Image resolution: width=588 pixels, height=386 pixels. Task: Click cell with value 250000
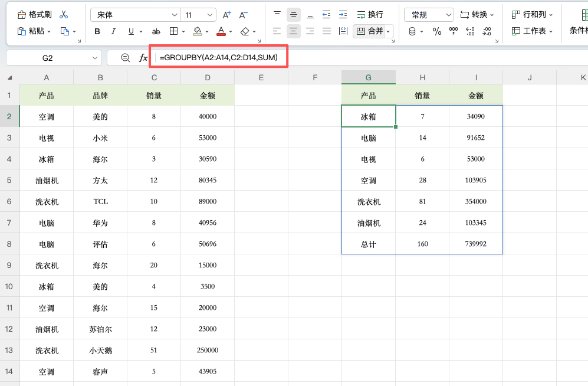pos(208,351)
